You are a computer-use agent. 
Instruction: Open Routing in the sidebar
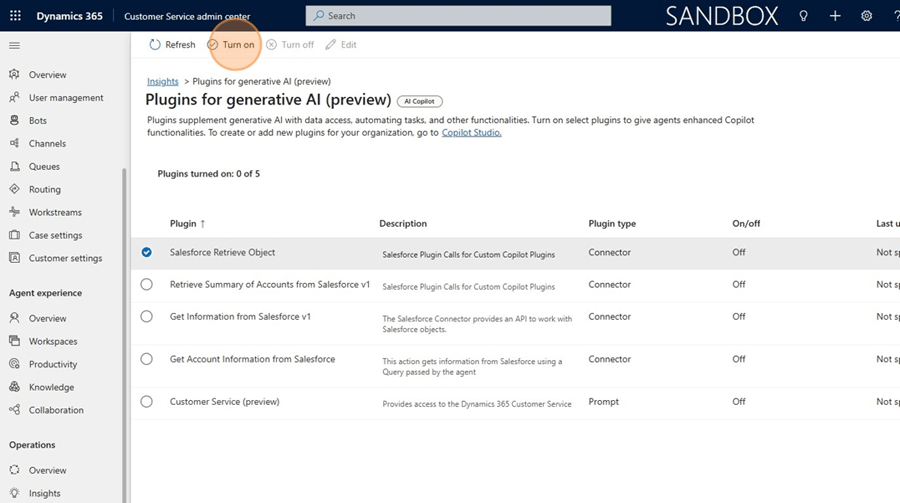pos(44,189)
